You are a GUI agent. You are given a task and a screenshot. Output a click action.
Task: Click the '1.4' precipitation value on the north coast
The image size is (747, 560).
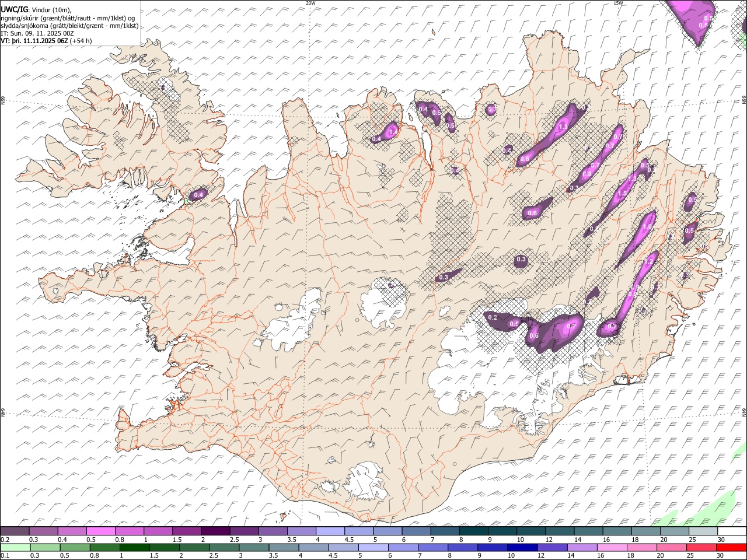pyautogui.click(x=393, y=132)
